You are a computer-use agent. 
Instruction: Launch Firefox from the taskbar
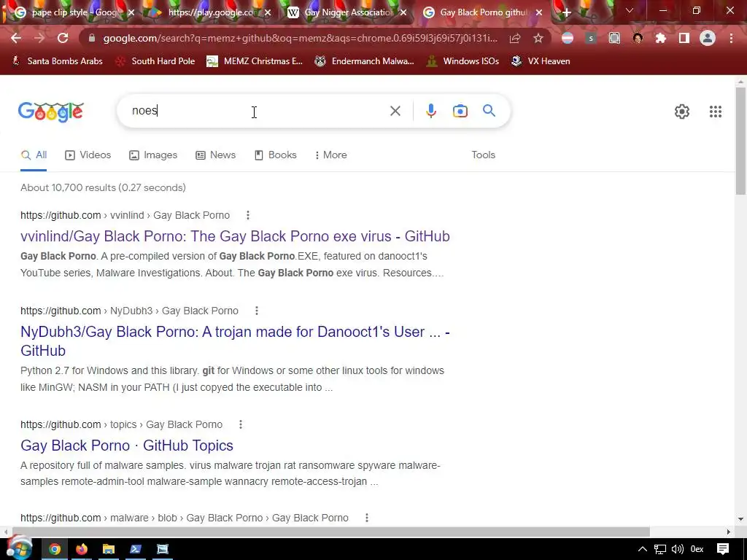coord(82,550)
